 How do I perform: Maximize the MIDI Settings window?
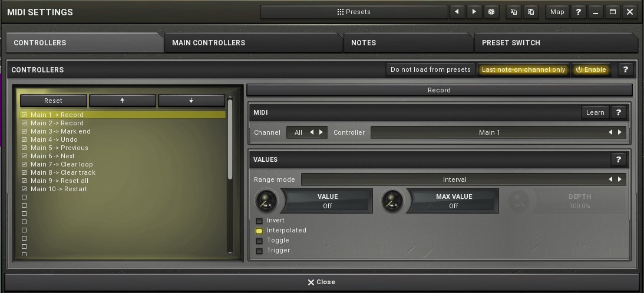point(612,12)
